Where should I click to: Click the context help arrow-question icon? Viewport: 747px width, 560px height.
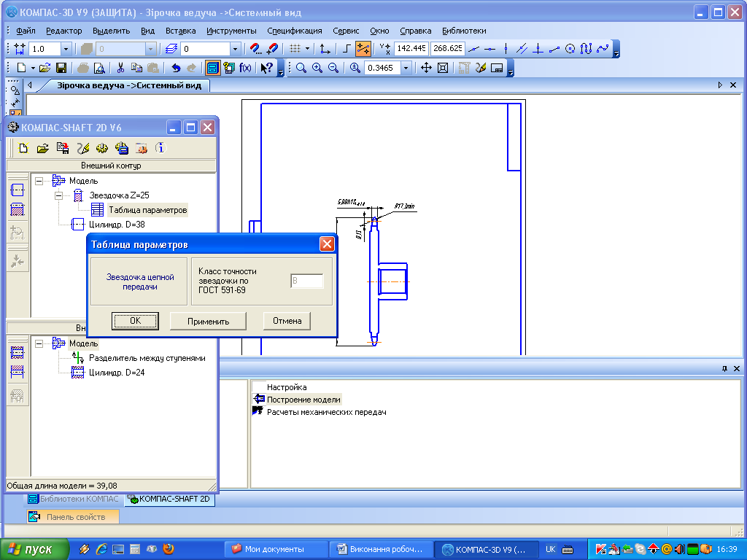coord(267,68)
